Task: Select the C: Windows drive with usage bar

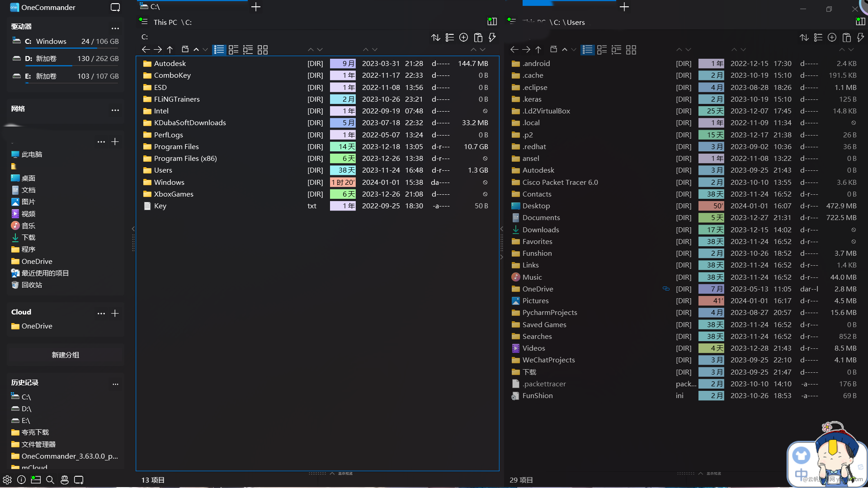Action: click(x=66, y=42)
